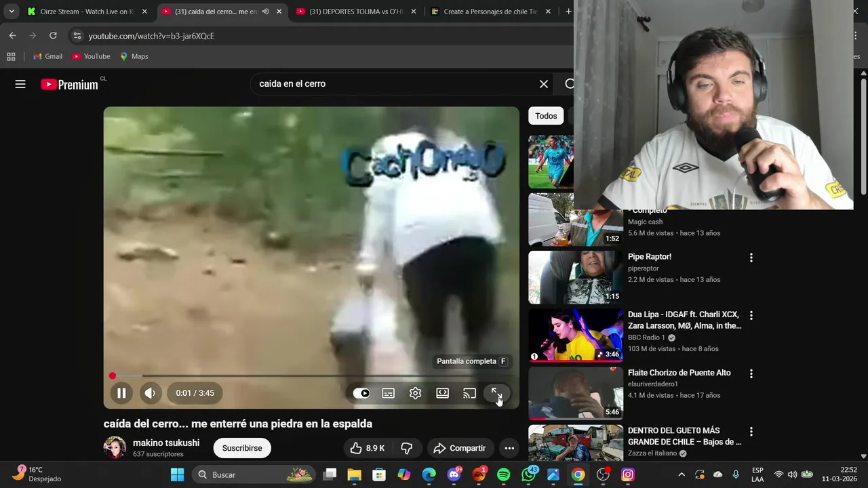Open options for DENTRO DEL GUETO video
868x488 pixels.
point(751,431)
